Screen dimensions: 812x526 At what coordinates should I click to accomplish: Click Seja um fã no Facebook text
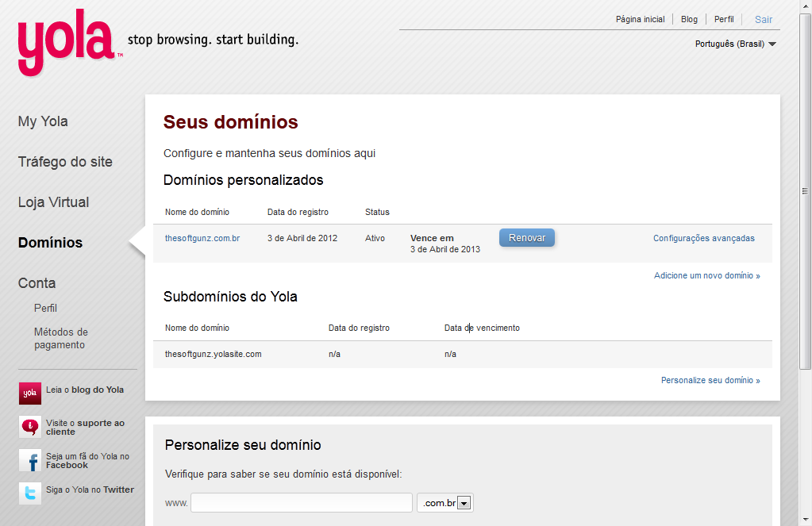click(87, 461)
